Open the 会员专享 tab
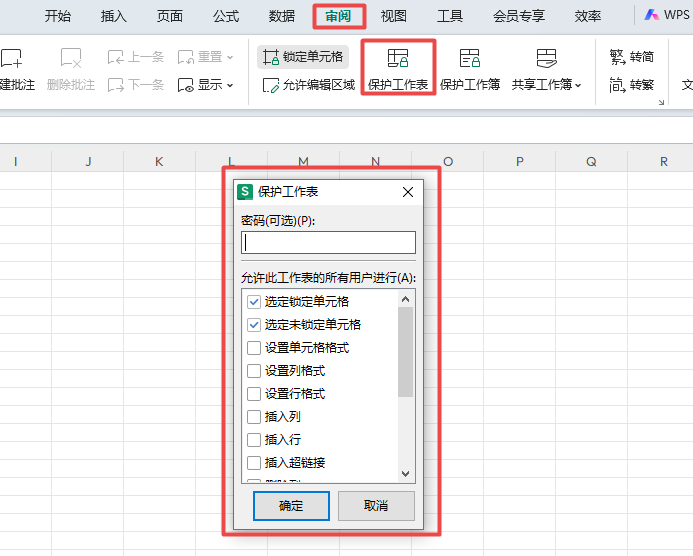This screenshot has width=693, height=556. click(519, 16)
